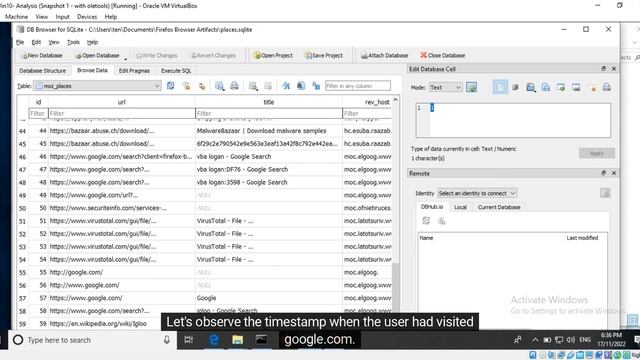Switch to the Execute SQL tab
The width and height of the screenshot is (640, 360).
176,71
